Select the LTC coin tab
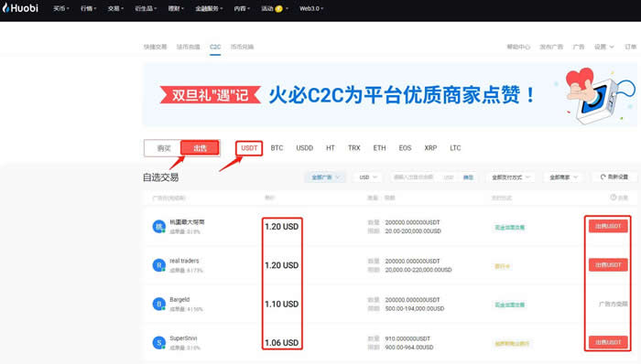The width and height of the screenshot is (641, 364). pos(455,148)
